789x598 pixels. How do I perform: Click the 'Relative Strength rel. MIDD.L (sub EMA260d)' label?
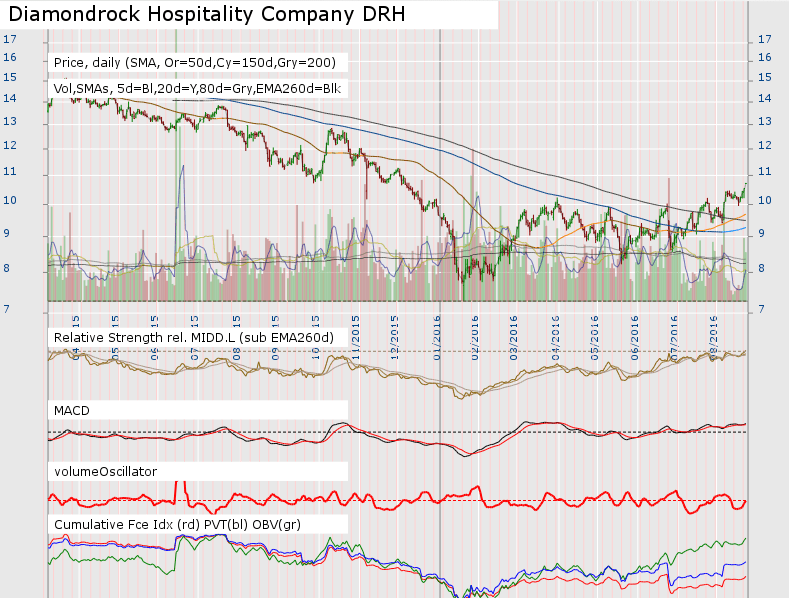[x=194, y=337]
